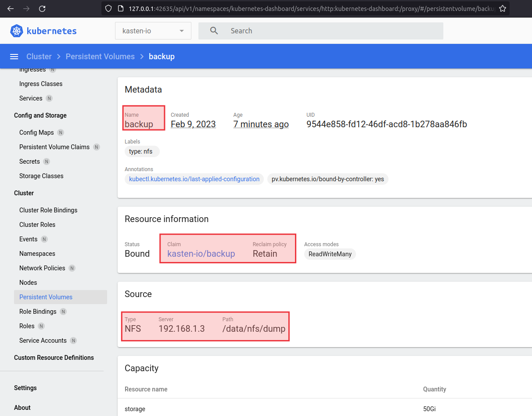This screenshot has width=532, height=416.
Task: Open Ingress Classes in sidebar
Action: click(x=41, y=84)
